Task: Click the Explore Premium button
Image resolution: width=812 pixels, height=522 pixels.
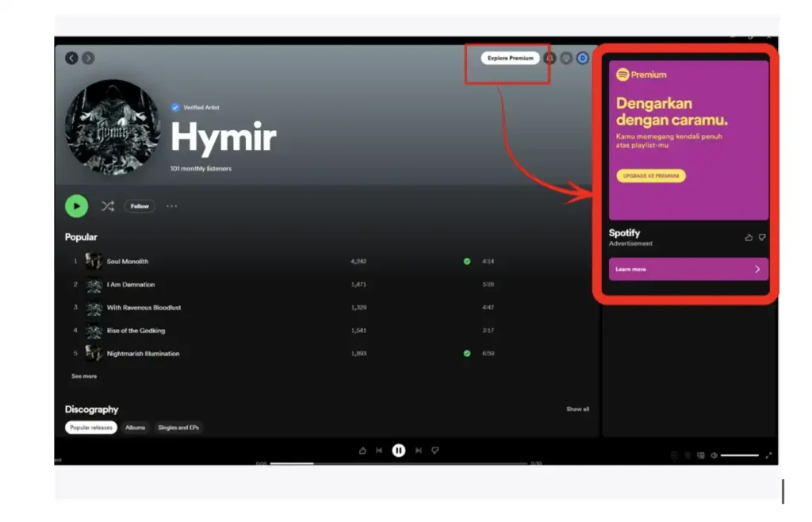Action: 510,58
